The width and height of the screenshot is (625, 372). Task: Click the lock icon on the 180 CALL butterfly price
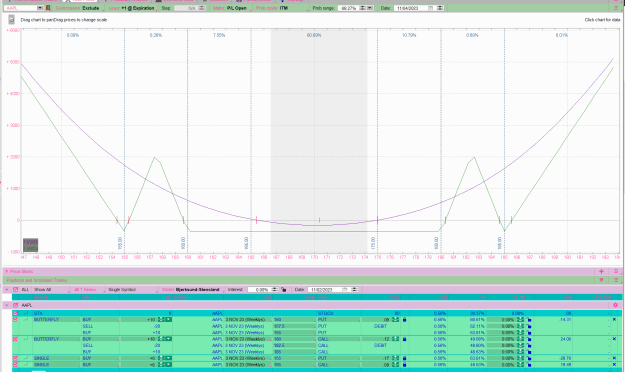[x=404, y=339]
